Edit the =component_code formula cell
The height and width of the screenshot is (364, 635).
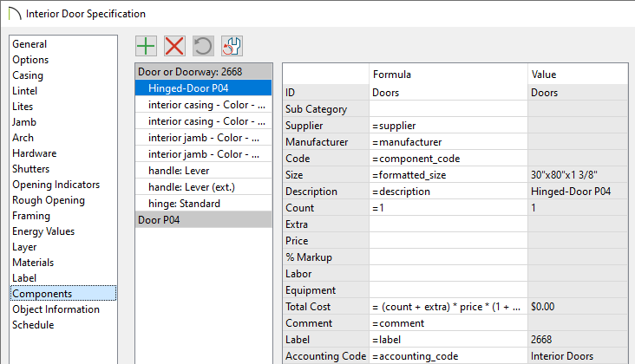pyautogui.click(x=448, y=159)
